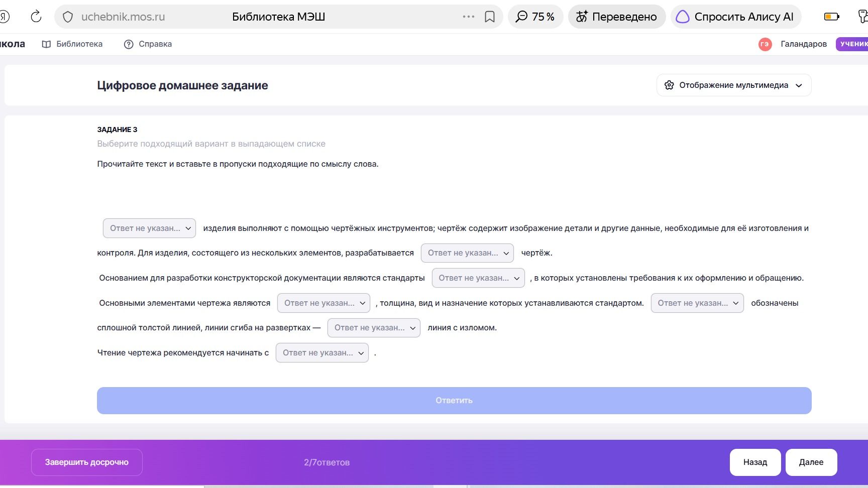Image resolution: width=868 pixels, height=488 pixels.
Task: Open the Галандаров profile name
Action: point(804,44)
